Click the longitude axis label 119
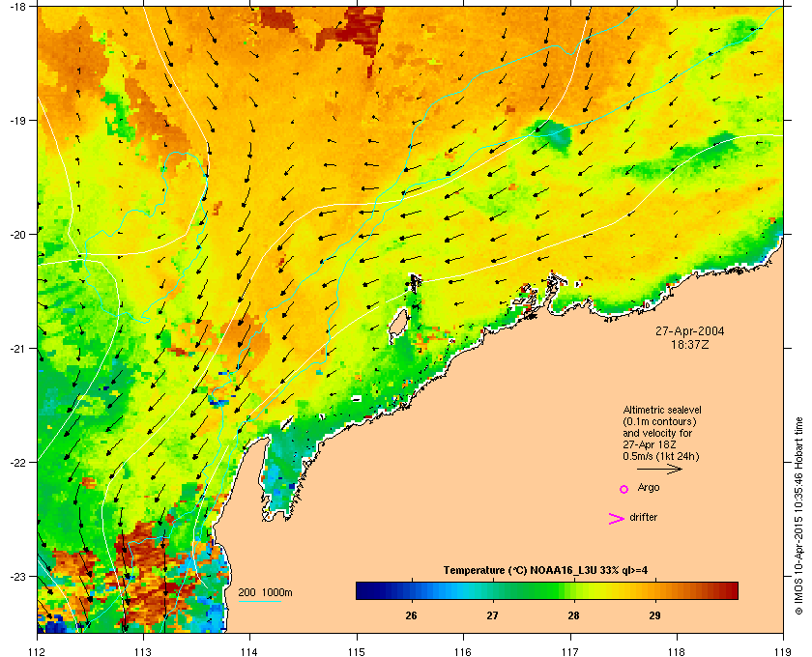This screenshot has width=812, height=657. [x=783, y=652]
